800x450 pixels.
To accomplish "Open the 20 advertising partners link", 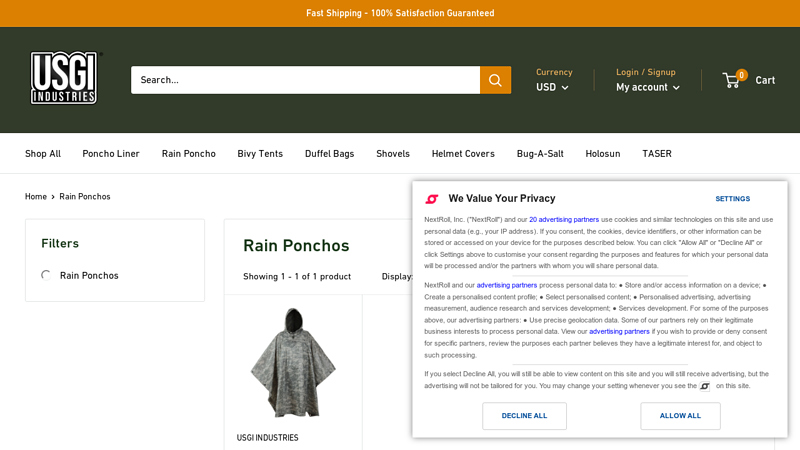I will pos(564,220).
